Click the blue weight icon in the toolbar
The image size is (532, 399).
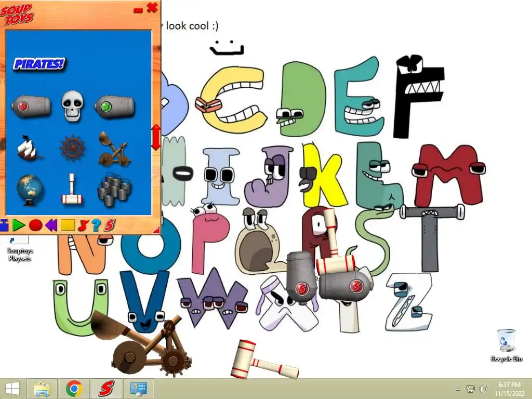point(4,225)
